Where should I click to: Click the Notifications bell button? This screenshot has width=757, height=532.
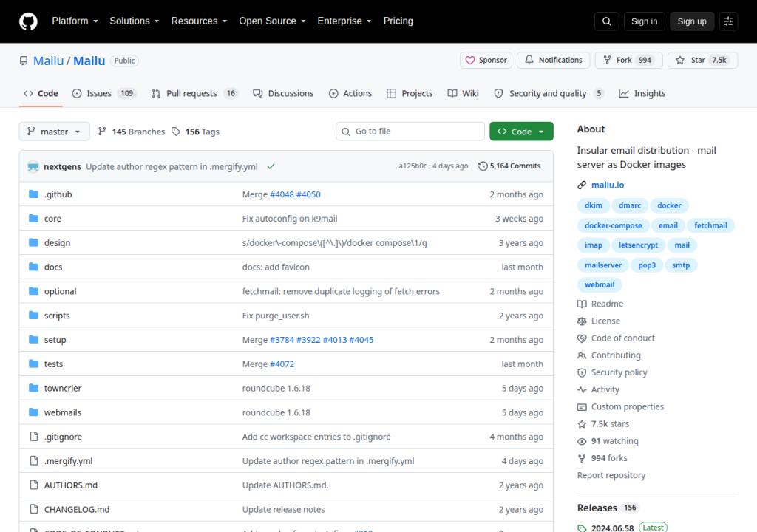(x=553, y=61)
